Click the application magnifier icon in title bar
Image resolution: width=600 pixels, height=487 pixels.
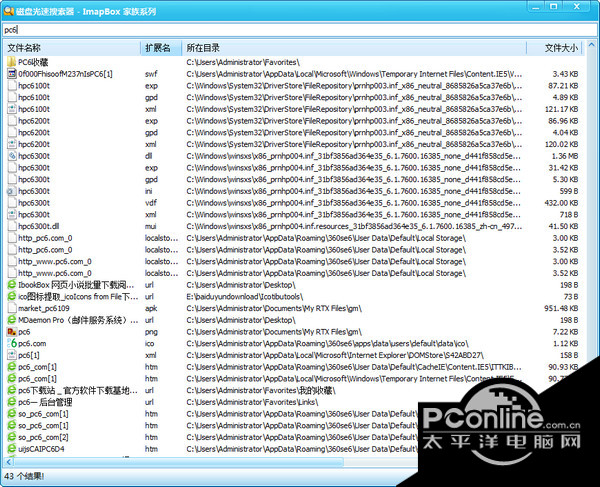(x=8, y=11)
